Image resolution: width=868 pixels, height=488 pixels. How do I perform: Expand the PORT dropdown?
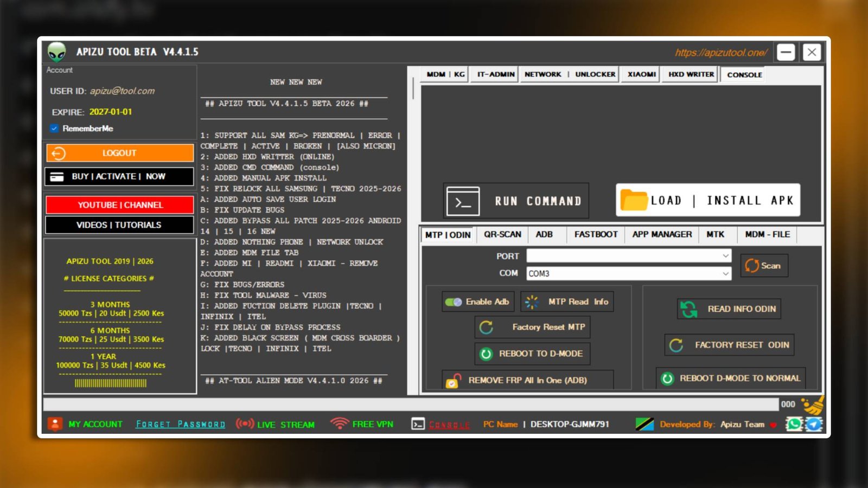click(x=727, y=255)
